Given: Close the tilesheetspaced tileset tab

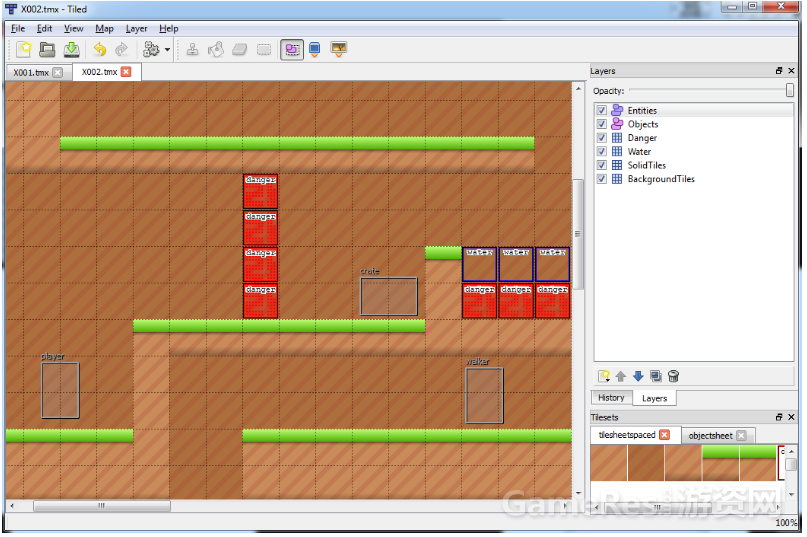Looking at the screenshot, I should pos(664,435).
